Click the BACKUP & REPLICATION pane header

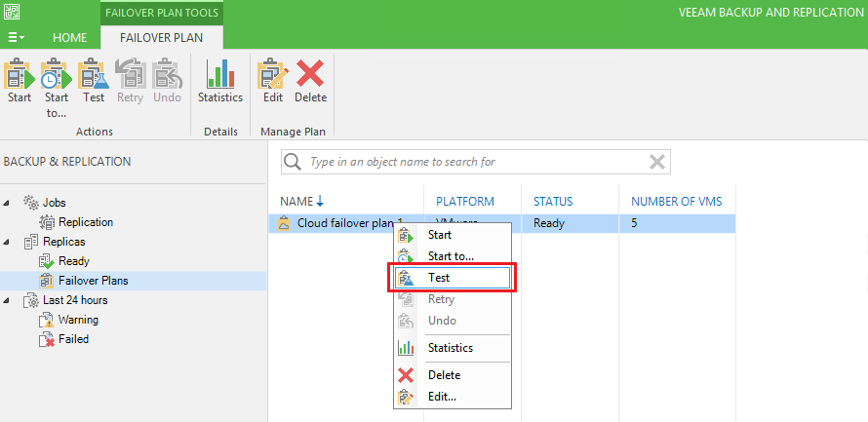click(x=67, y=162)
